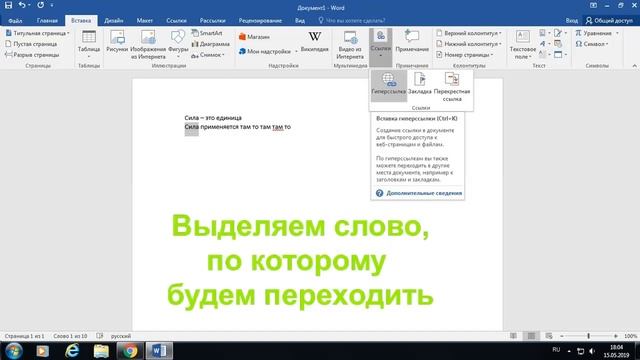Screen dimensions: 640x360
Task: Undo the last action
Action: click(x=22, y=5)
